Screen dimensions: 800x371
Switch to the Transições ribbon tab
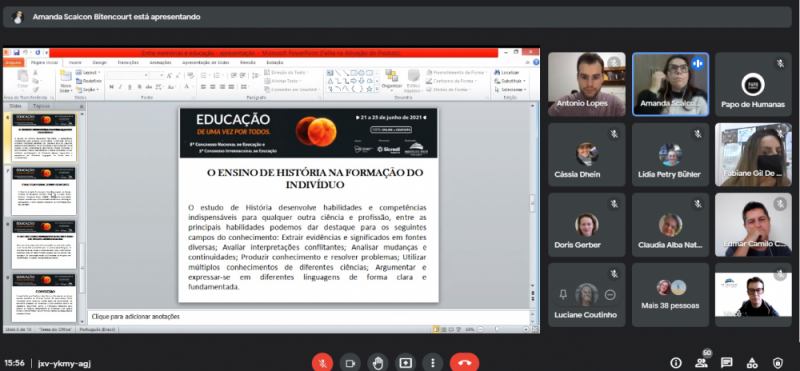128,62
